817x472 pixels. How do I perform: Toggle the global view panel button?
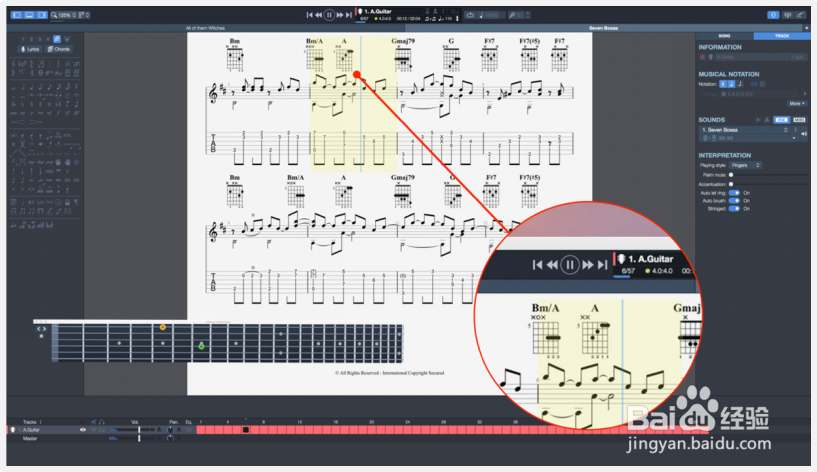[29, 15]
